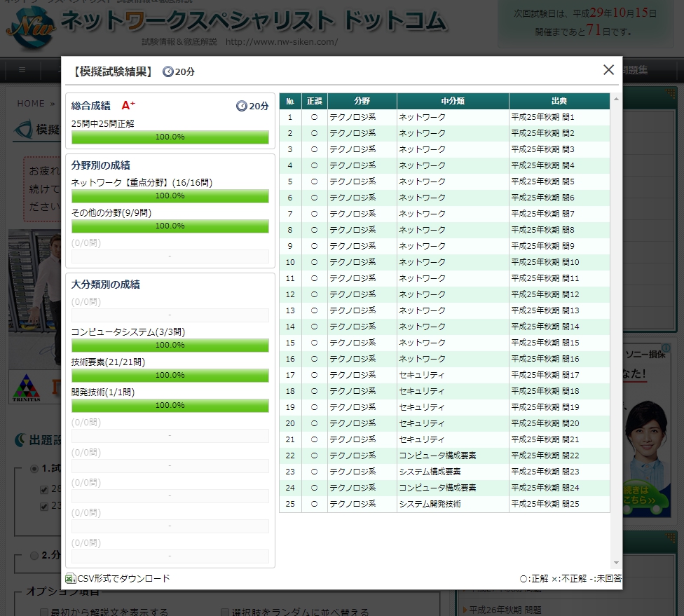The image size is (684, 616).
Task: Click セキュリティ in row 19
Action: tap(422, 407)
